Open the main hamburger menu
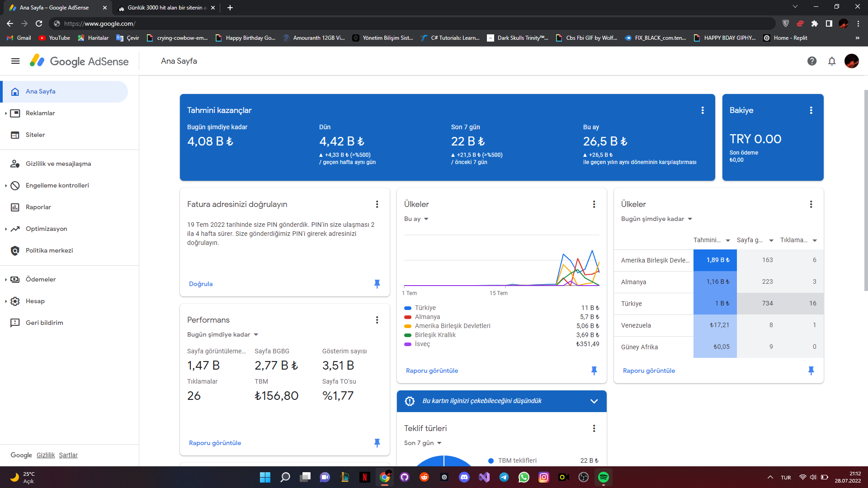This screenshot has width=868, height=488. coord(15,61)
